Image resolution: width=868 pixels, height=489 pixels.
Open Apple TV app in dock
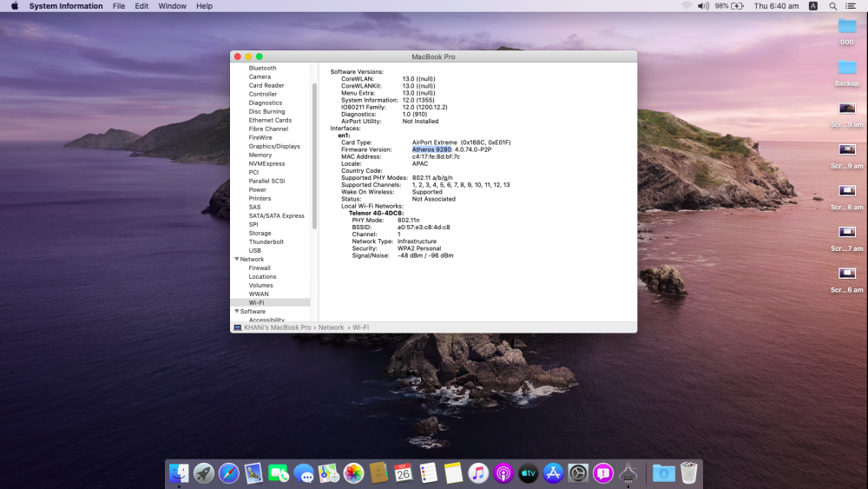pos(528,473)
